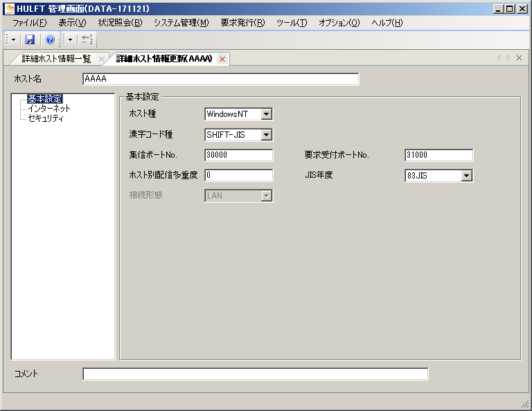Click the disabled 接続形態 LAN dropdown

tap(239, 196)
